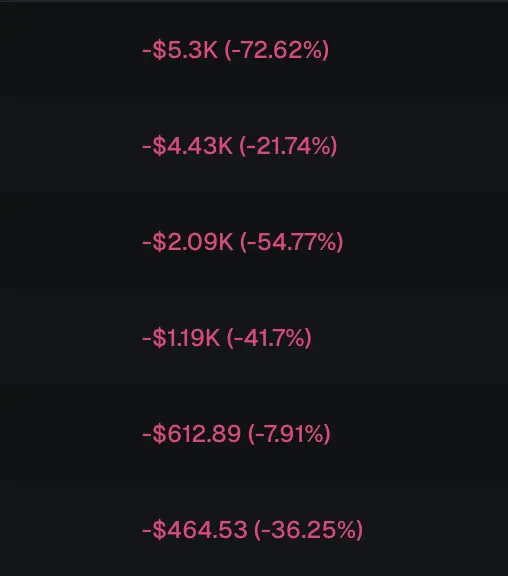Open the row showing -$2.09K (-54.77%)
This screenshot has width=508, height=576.
click(254, 242)
